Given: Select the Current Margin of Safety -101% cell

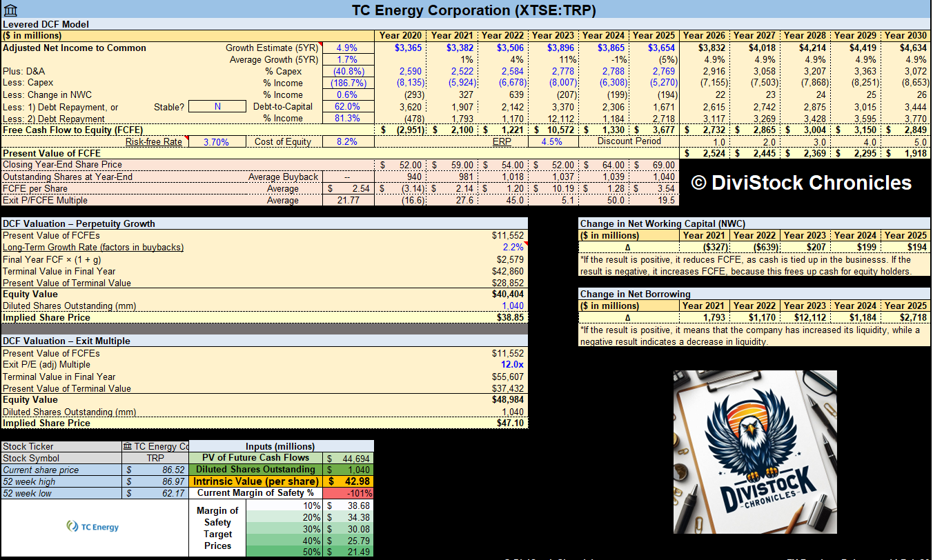Looking at the screenshot, I should [348, 493].
